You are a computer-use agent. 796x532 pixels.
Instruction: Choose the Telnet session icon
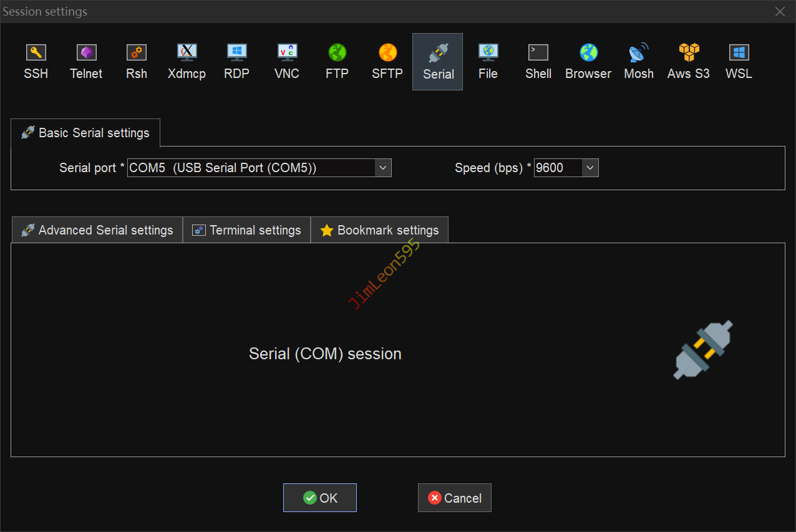pyautogui.click(x=86, y=61)
